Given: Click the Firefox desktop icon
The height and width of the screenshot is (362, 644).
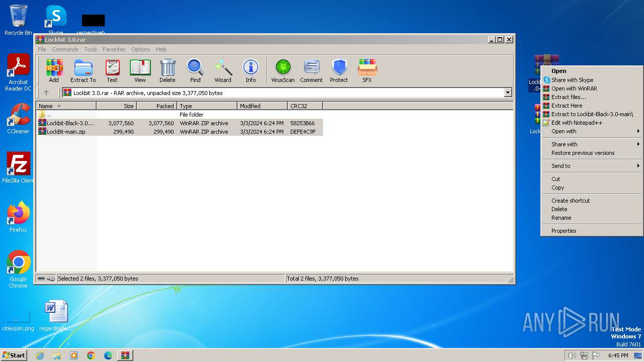Looking at the screenshot, I should tap(18, 217).
